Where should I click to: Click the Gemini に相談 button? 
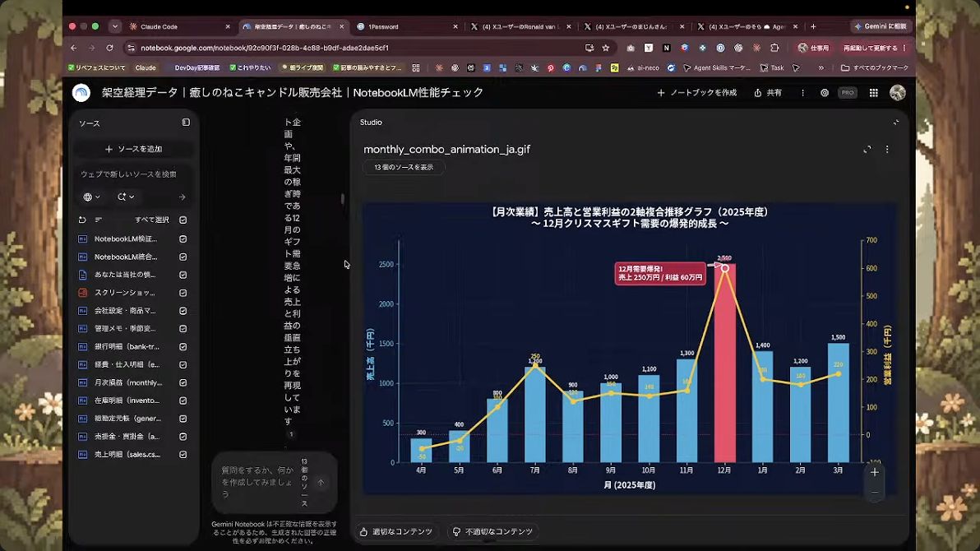click(x=880, y=26)
